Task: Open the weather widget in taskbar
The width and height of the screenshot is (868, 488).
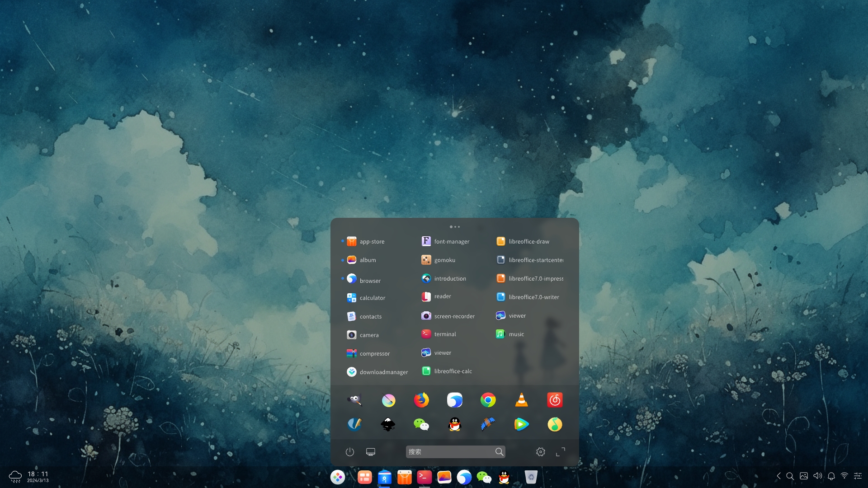Action: pyautogui.click(x=15, y=477)
